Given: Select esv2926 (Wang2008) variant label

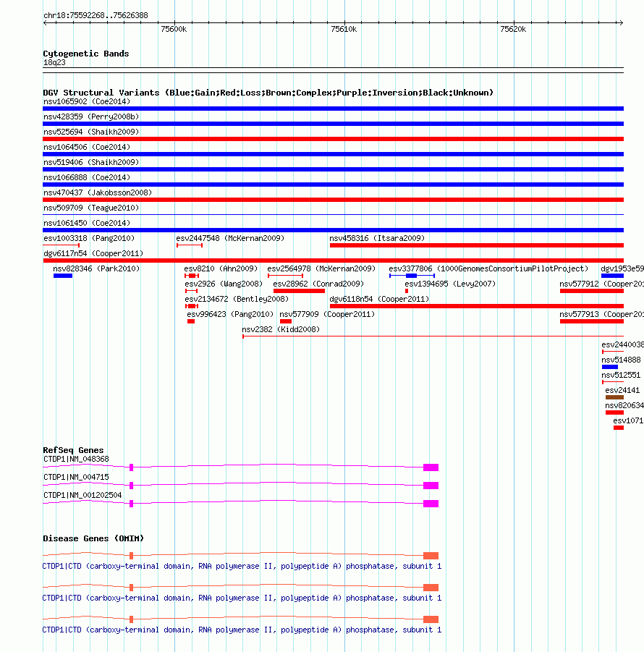Looking at the screenshot, I should 224,284.
